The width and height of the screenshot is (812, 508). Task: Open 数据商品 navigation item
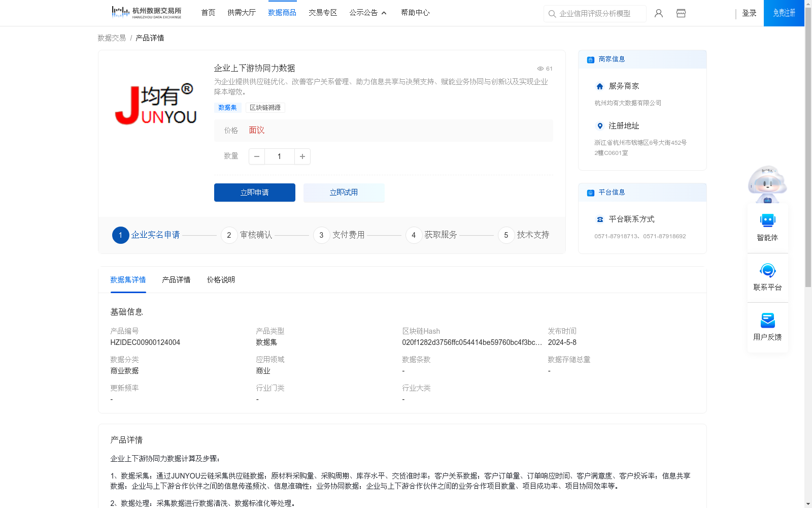click(282, 13)
